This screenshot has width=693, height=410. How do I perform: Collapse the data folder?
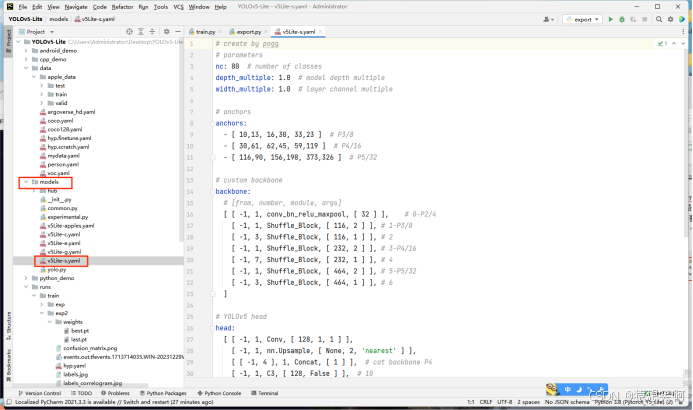coord(26,68)
